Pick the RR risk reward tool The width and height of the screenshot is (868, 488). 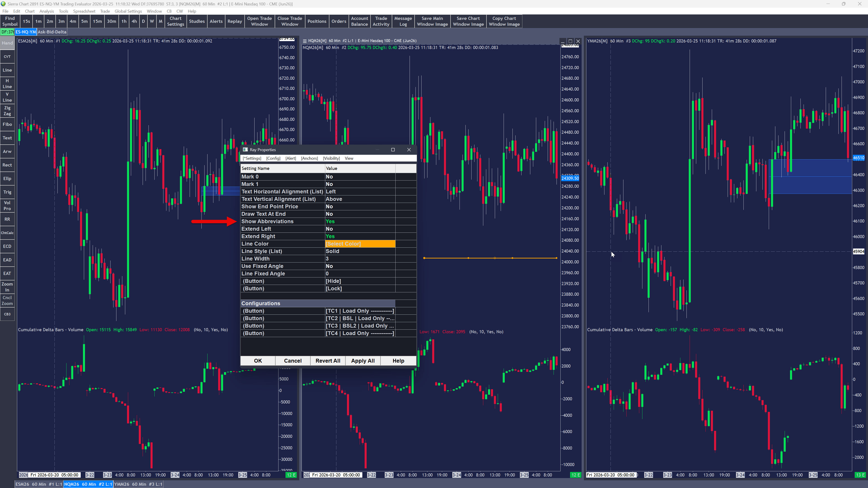pos(7,219)
